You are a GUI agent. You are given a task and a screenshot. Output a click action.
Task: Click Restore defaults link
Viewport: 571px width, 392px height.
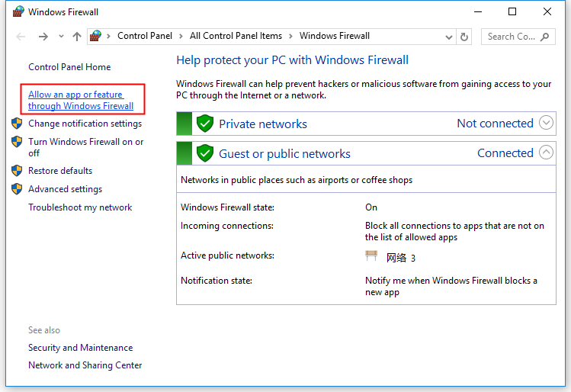click(60, 171)
